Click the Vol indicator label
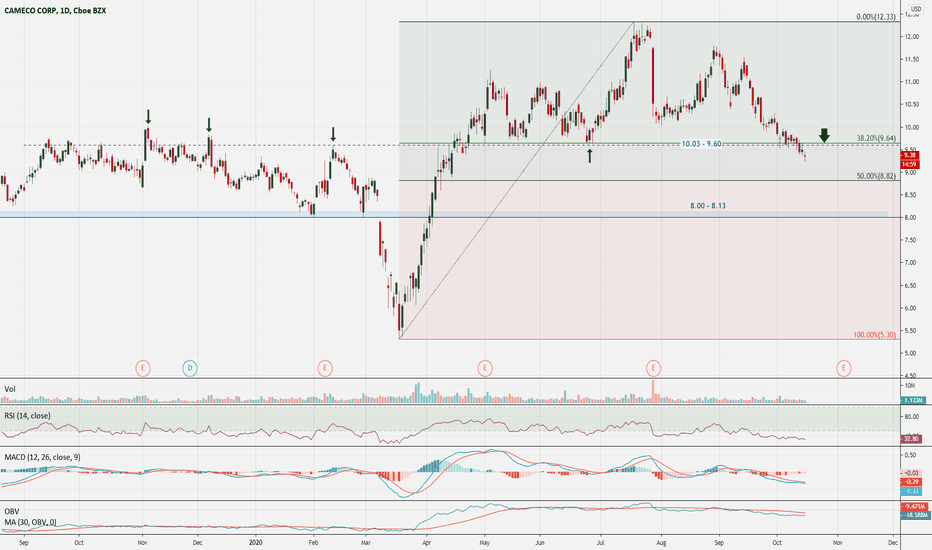The width and height of the screenshot is (932, 550). point(10,389)
